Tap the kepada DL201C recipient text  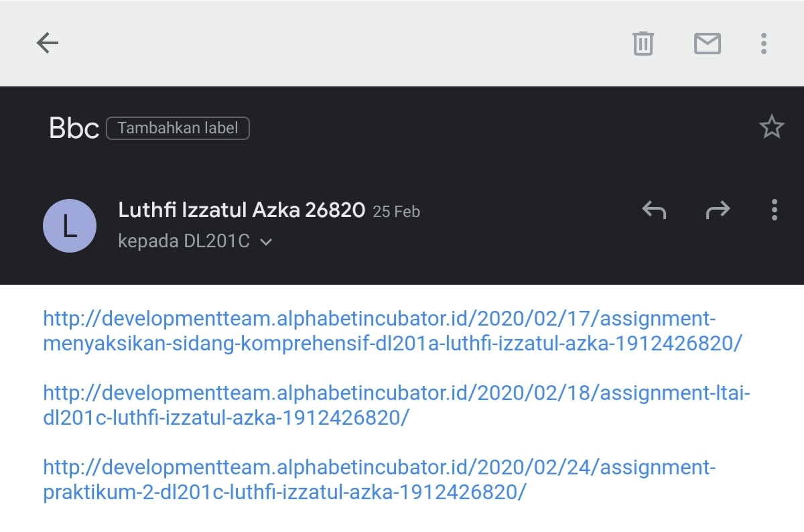184,241
